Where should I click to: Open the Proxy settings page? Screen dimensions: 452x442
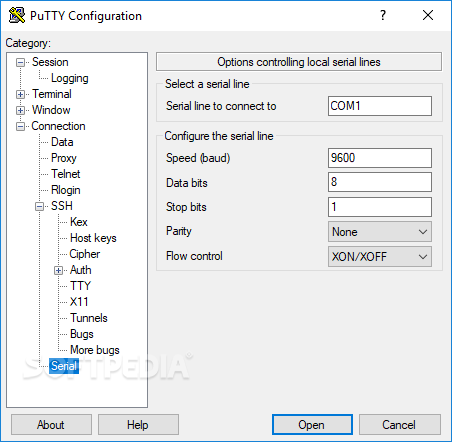click(64, 158)
